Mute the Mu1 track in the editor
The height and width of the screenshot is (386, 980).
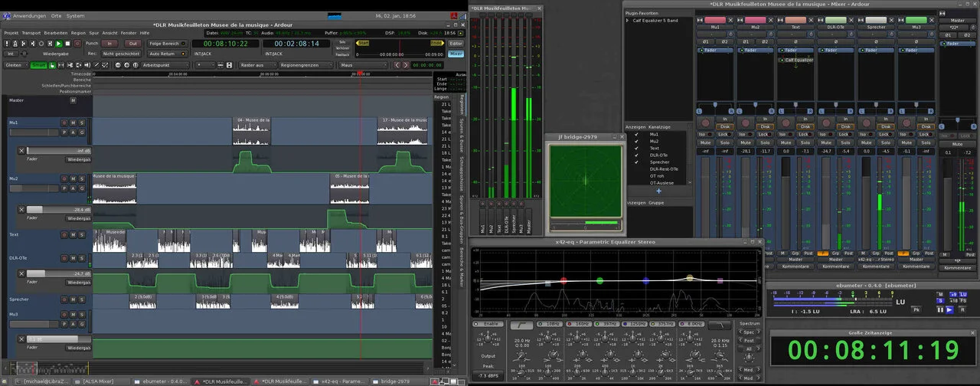coord(73,123)
